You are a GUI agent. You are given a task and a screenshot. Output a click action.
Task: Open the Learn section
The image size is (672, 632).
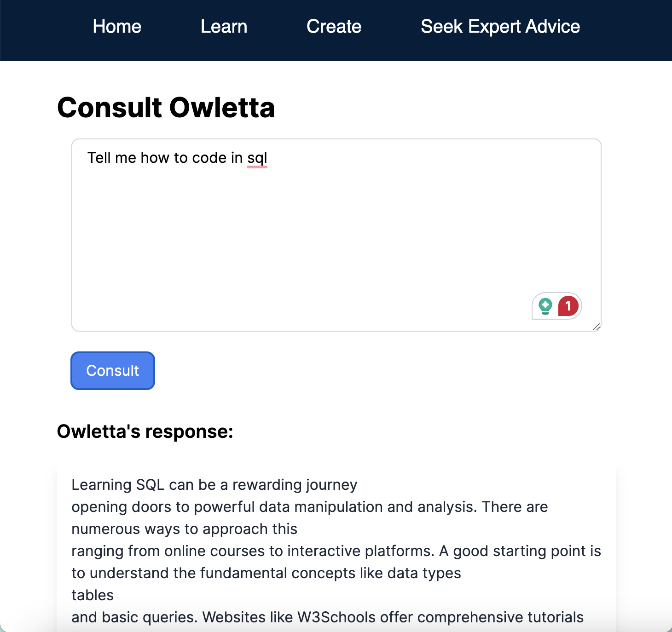pos(224,27)
